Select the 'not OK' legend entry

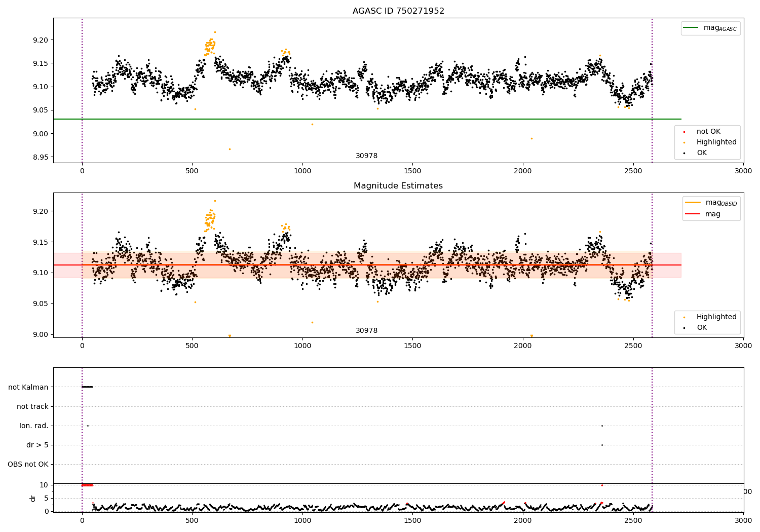point(708,132)
